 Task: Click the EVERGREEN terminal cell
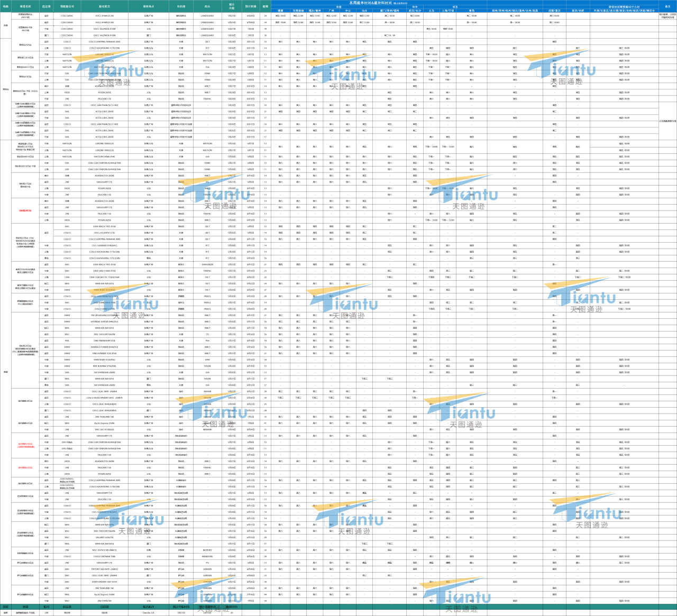click(x=207, y=264)
